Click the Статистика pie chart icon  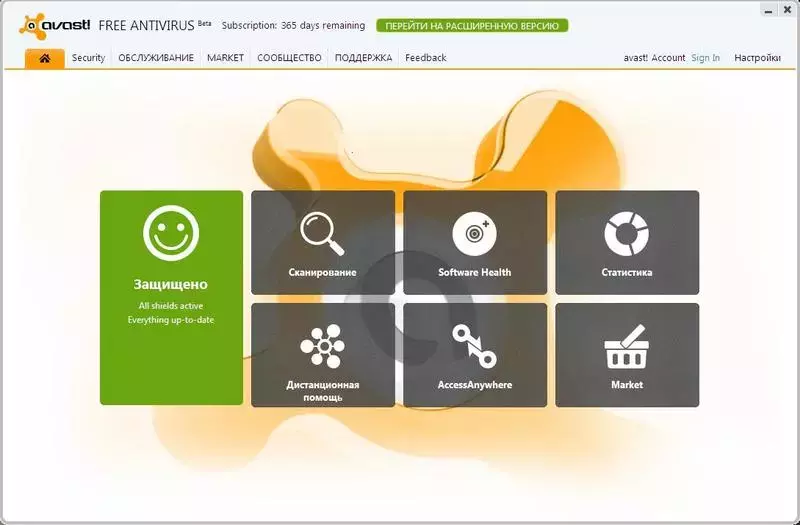[x=627, y=234]
